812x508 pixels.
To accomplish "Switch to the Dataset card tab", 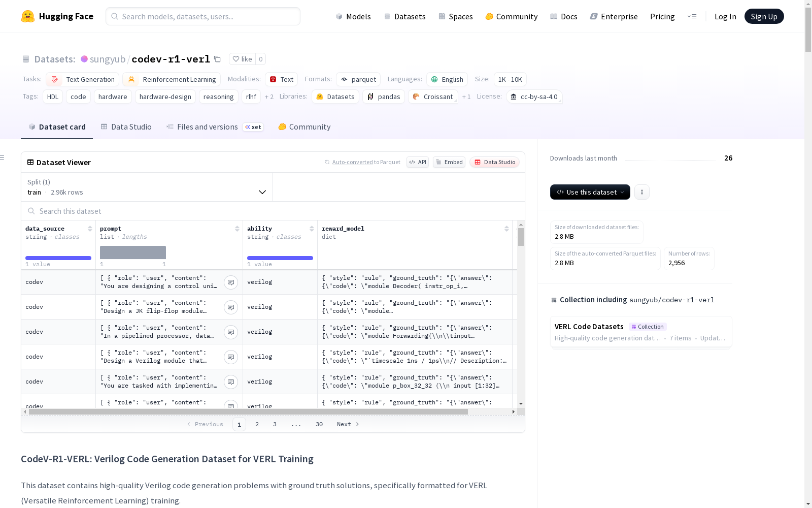I will [57, 127].
